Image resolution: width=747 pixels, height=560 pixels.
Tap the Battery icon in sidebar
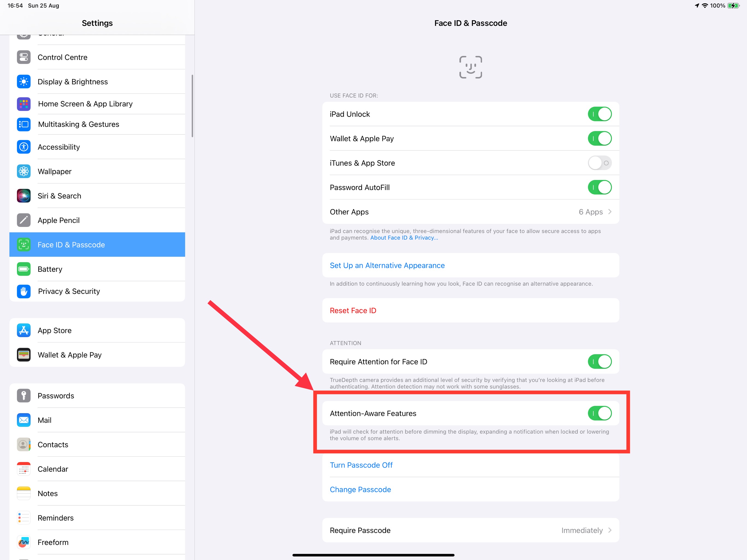24,269
